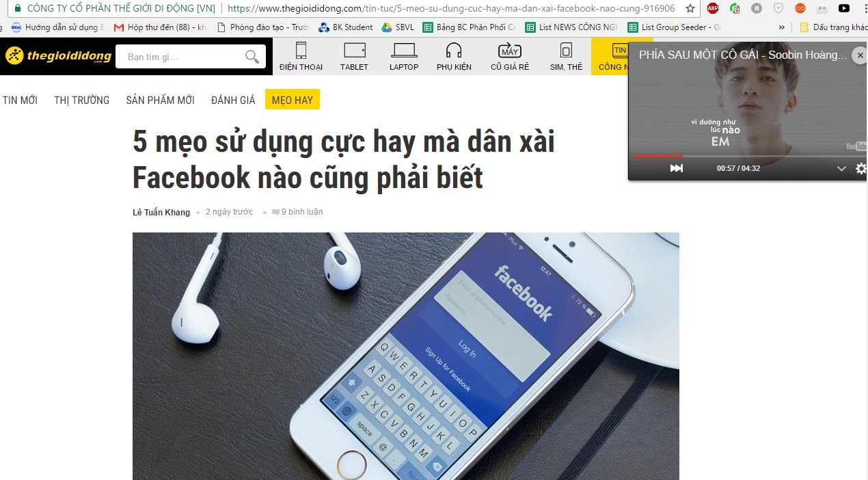Open Hộp thư đến Gmail bookmark
This screenshot has height=480, width=868.
click(160, 27)
